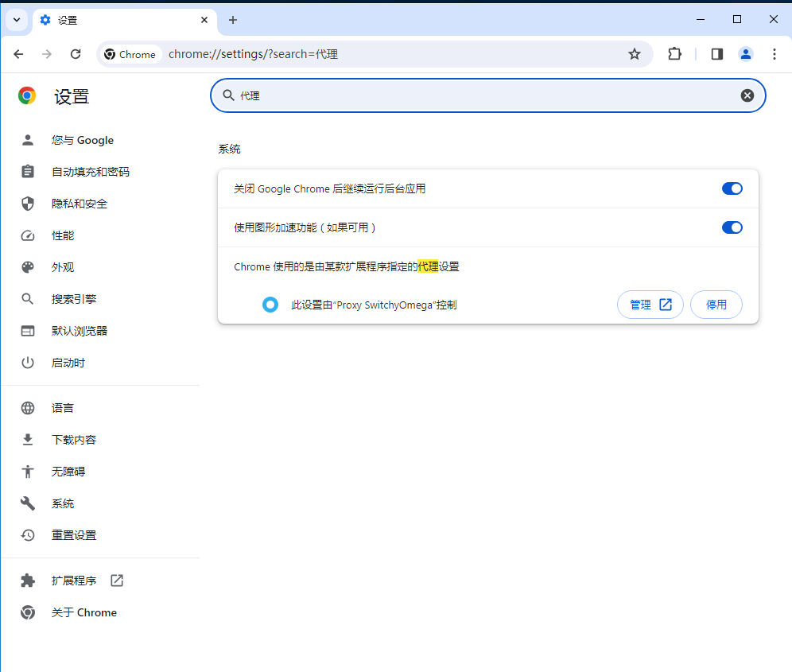Expand the tab search dropdown arrow
Image resolution: width=792 pixels, height=672 pixels.
click(x=16, y=20)
